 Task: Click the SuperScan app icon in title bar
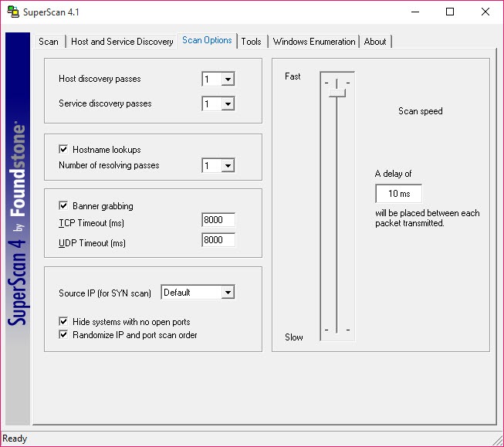click(x=13, y=12)
